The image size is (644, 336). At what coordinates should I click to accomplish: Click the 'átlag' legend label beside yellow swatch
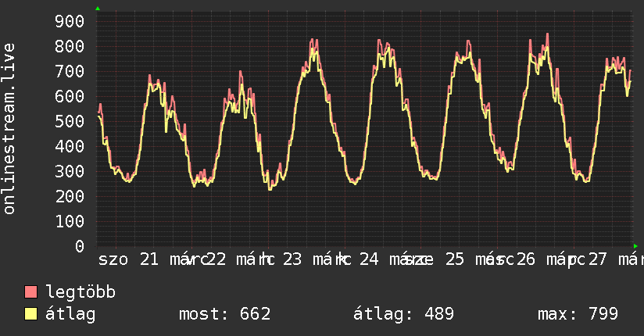70,314
